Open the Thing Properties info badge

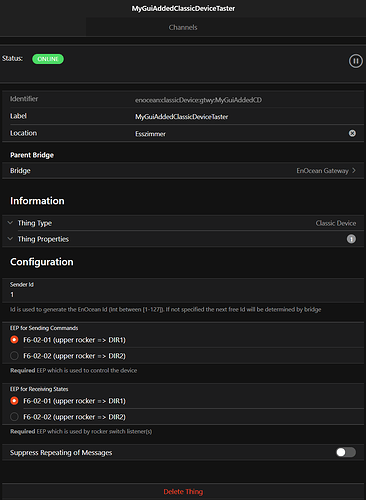[351, 239]
